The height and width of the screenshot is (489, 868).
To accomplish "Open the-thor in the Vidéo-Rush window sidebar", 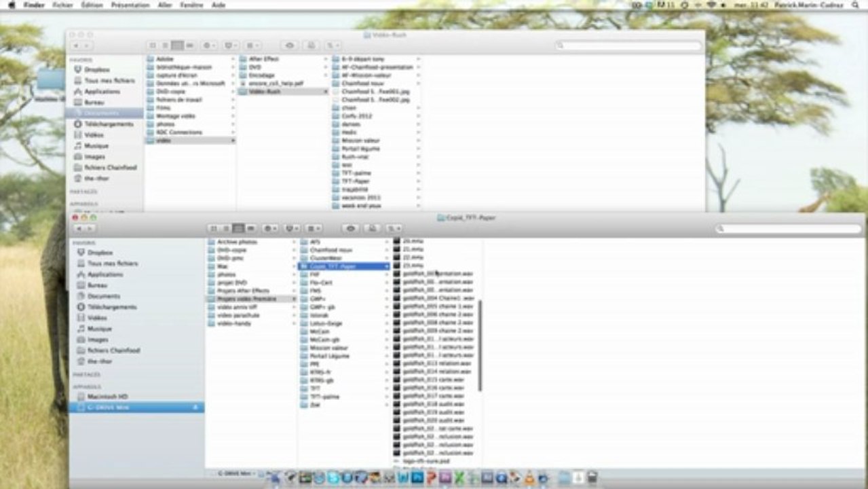I will coord(97,179).
